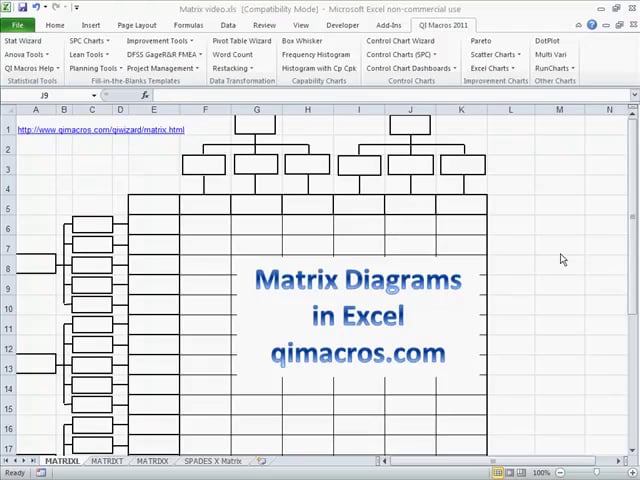This screenshot has width=640, height=480.
Task: Click the zoom slider handle
Action: coord(596,473)
